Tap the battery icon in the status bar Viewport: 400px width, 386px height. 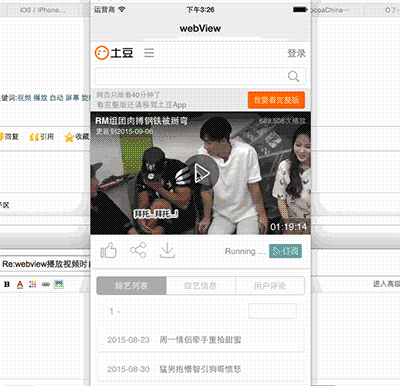point(300,10)
